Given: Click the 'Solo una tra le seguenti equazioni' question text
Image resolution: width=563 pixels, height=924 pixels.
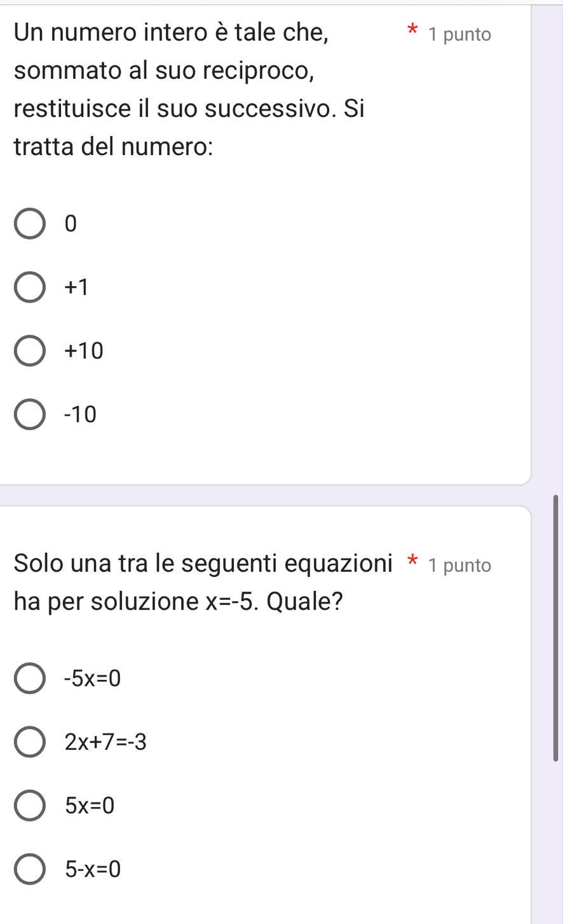Looking at the screenshot, I should pos(203,563).
